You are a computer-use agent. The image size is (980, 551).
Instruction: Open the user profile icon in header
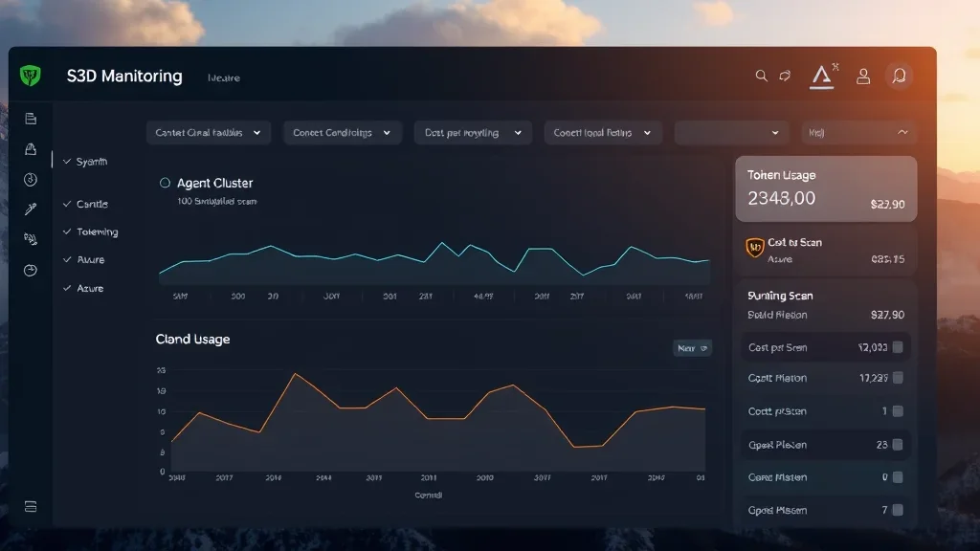863,75
